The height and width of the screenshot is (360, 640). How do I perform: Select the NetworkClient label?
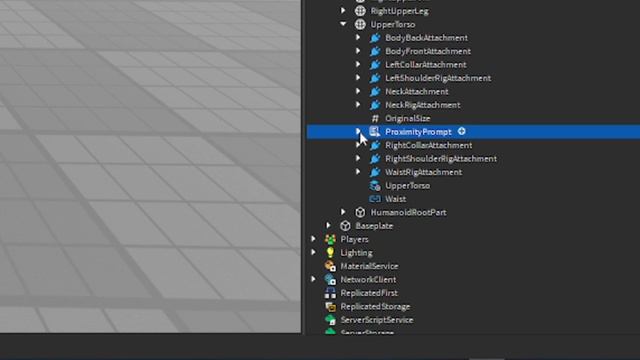pyautogui.click(x=368, y=280)
